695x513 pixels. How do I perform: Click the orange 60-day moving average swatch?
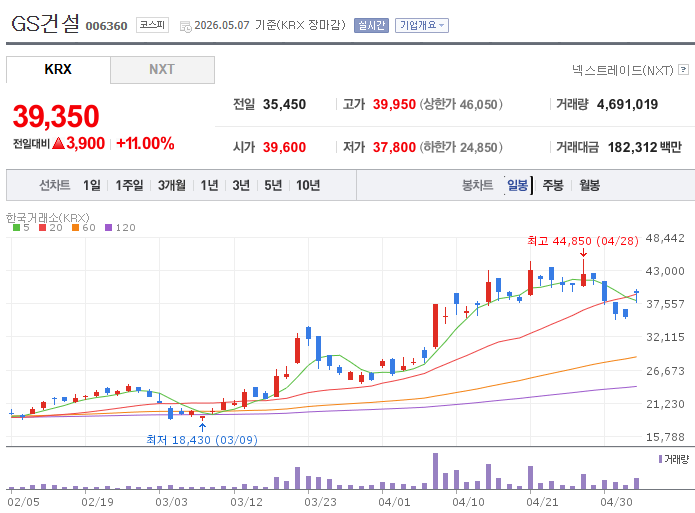75,227
